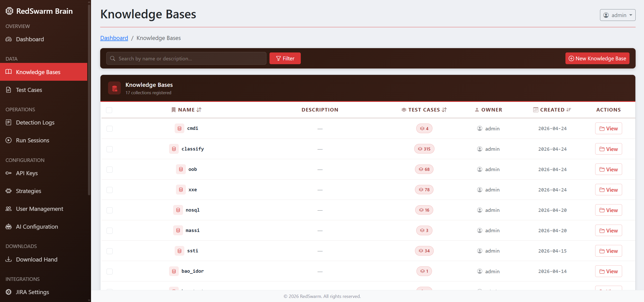Open JIRA Settings from the sidebar
Viewport: 644px width, 302px height.
pyautogui.click(x=33, y=292)
